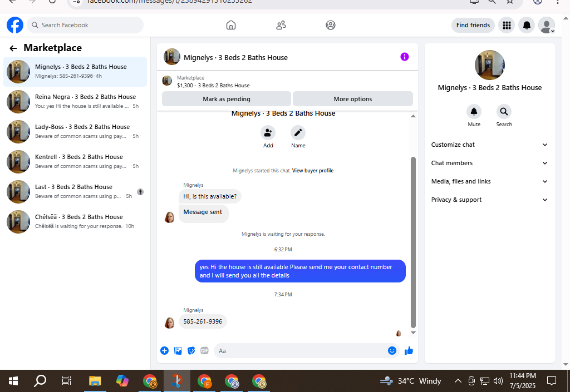Click chat header listing thumbnail

[x=171, y=57]
